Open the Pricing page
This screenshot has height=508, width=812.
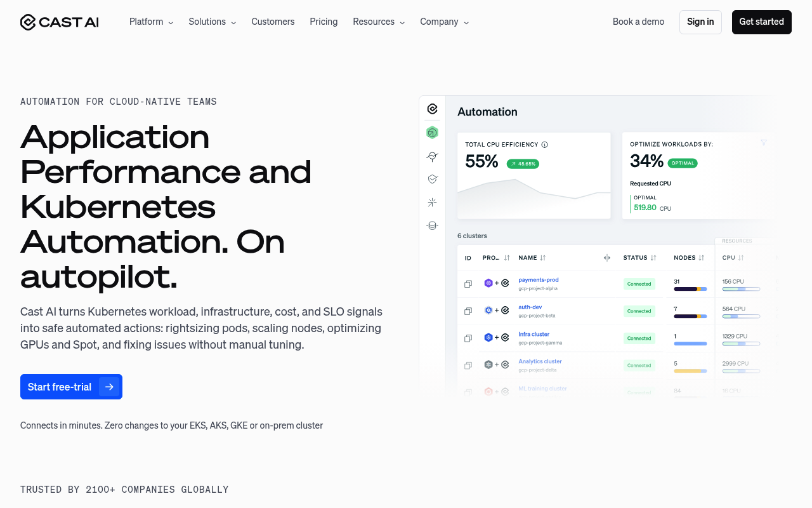[324, 22]
